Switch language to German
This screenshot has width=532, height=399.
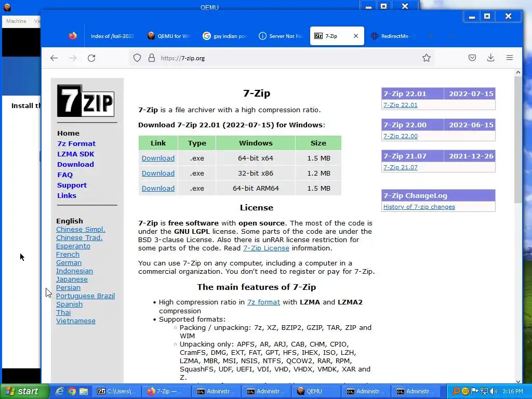click(69, 262)
